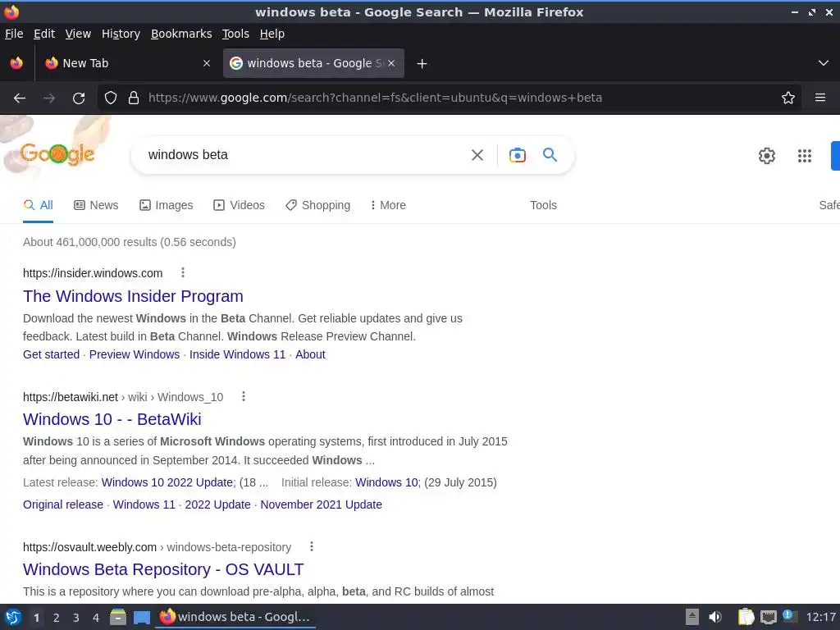
Task: Open the clipboard manager tray icon
Action: point(746,617)
